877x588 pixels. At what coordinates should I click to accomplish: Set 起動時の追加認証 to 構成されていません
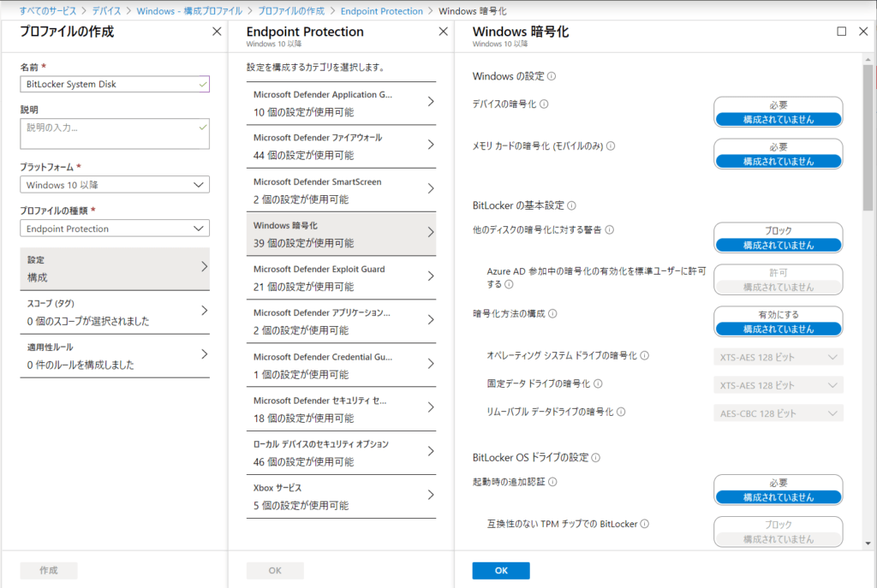point(778,497)
